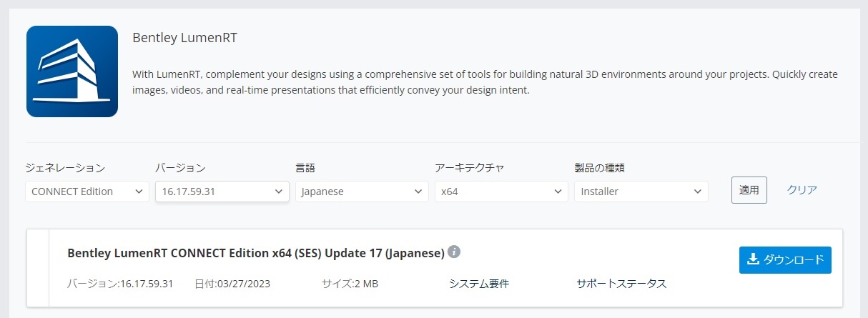
Task: Click the blue ダウンロード download button
Action: click(784, 259)
